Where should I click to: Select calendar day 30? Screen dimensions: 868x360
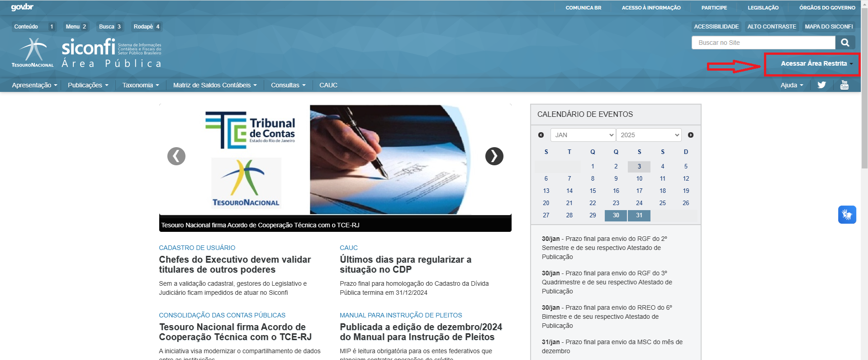[x=616, y=215]
